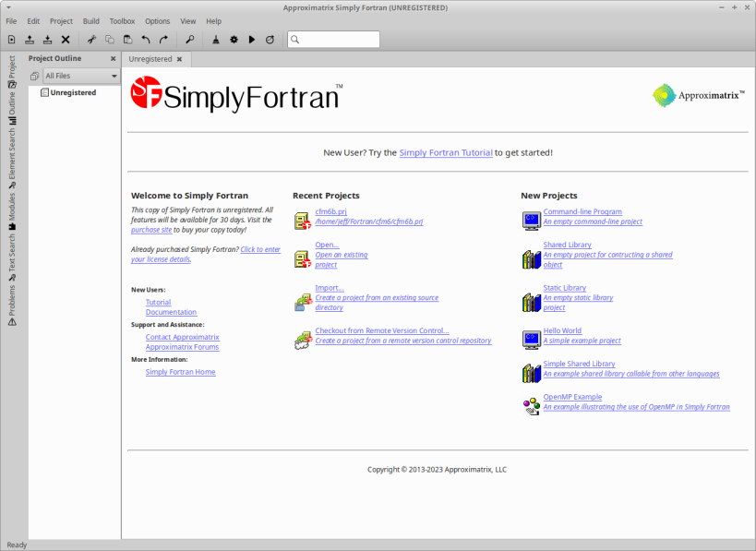
Task: Click the Run project play icon
Action: [252, 40]
